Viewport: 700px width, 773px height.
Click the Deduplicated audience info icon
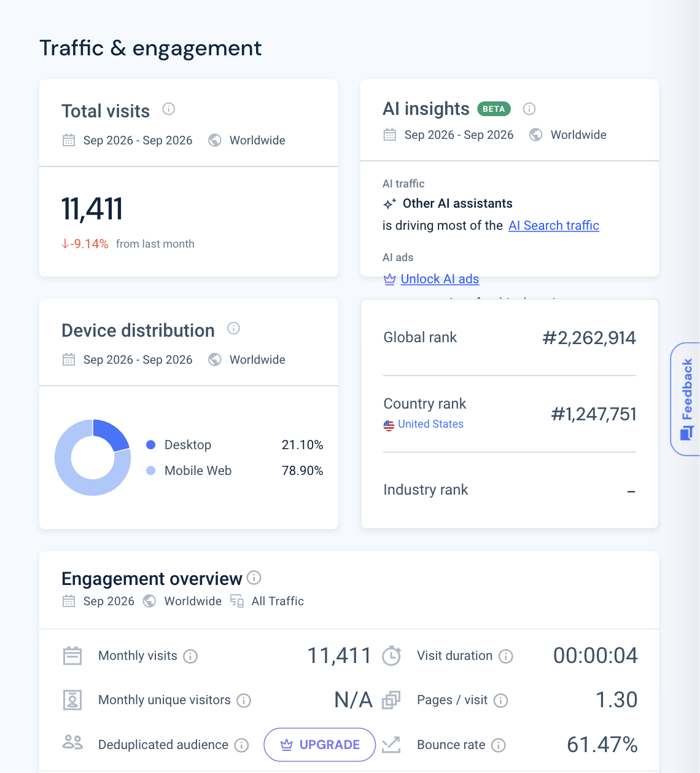[242, 745]
